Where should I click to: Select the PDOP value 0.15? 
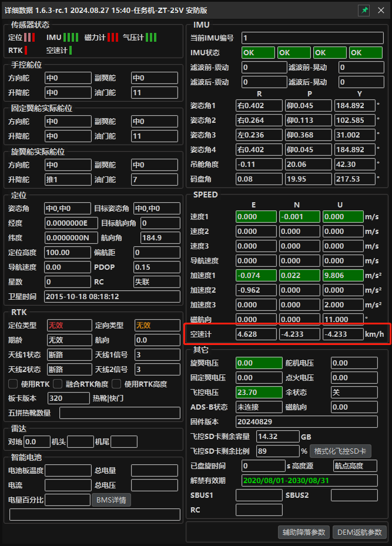(x=157, y=267)
